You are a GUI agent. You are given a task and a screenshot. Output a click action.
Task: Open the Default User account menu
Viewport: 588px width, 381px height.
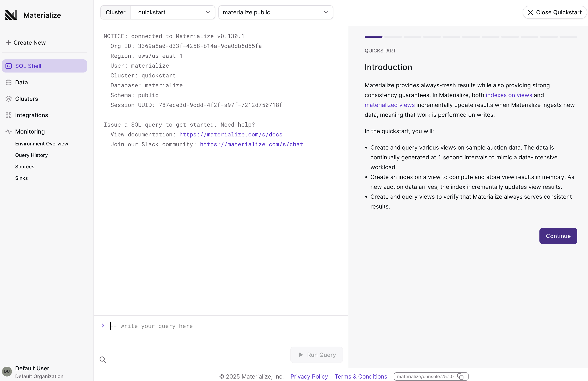(44, 372)
